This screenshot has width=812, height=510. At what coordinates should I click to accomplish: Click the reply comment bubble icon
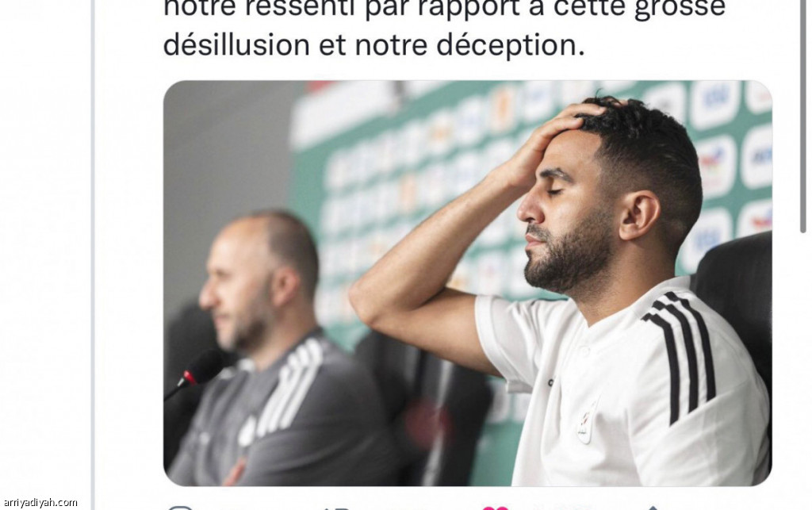pyautogui.click(x=180, y=508)
